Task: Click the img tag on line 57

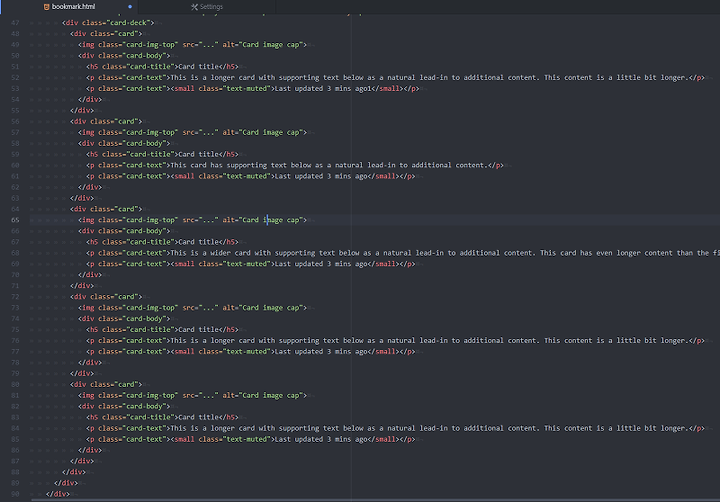Action: [192, 132]
